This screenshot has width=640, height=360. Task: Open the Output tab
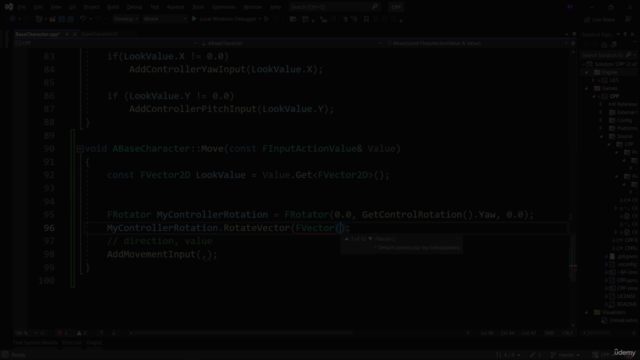coord(94,343)
